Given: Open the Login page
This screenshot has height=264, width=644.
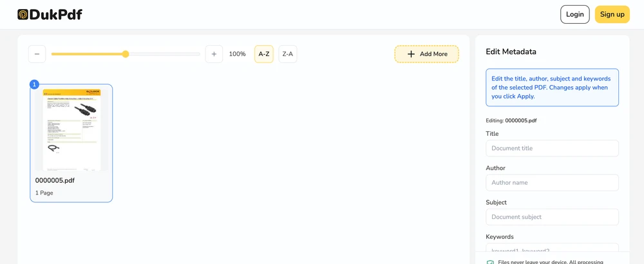Looking at the screenshot, I should click(575, 14).
